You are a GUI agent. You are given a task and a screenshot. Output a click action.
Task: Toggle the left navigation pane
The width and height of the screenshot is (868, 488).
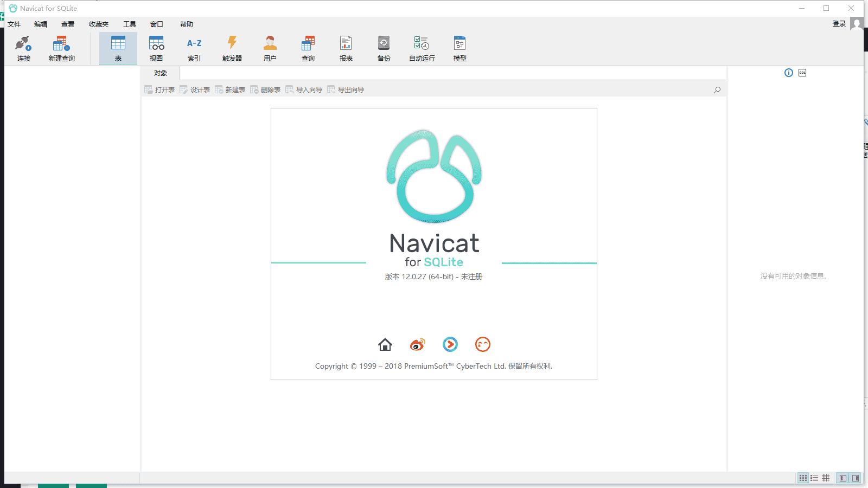click(843, 478)
